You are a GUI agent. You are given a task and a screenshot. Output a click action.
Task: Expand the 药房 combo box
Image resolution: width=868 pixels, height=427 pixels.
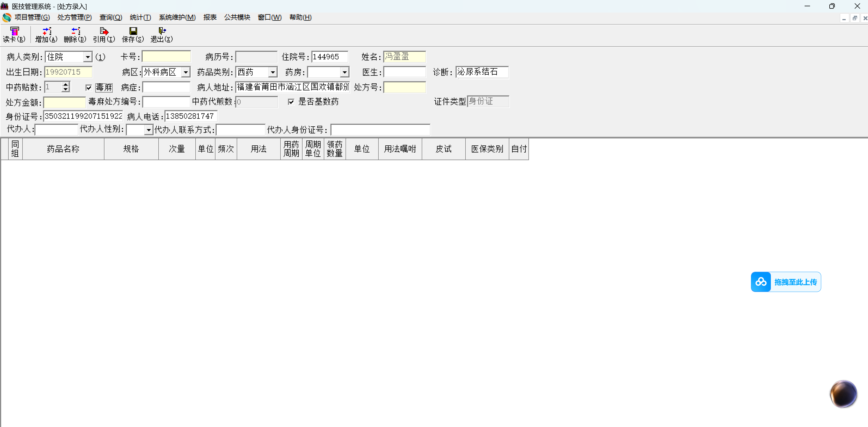344,72
